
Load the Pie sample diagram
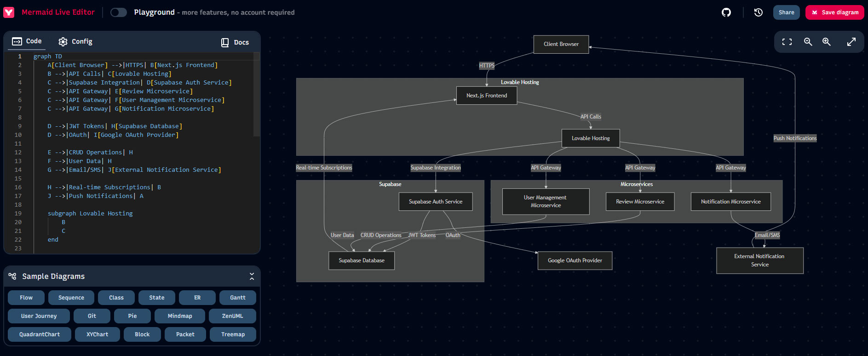coord(132,316)
